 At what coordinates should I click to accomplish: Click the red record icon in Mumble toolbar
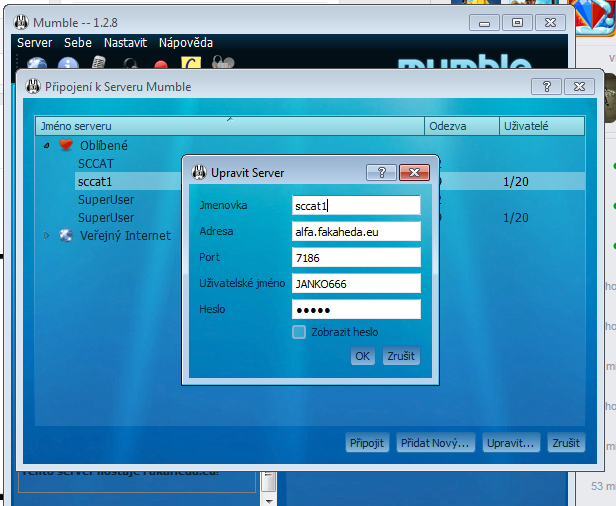point(161,64)
